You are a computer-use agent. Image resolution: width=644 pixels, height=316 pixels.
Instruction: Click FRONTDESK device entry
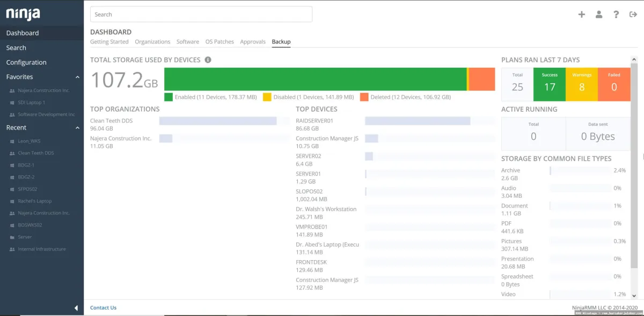point(311,262)
